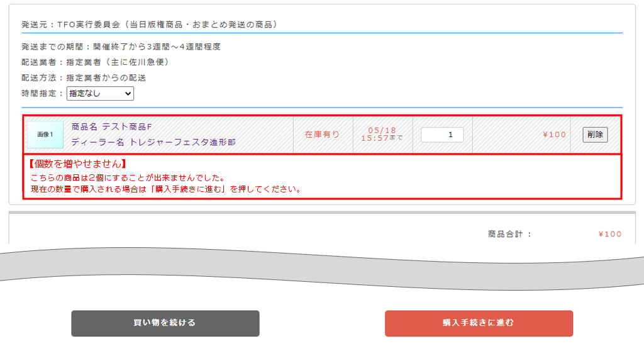Click the ¥100 order total amount
This screenshot has width=644, height=351.
coord(609,234)
